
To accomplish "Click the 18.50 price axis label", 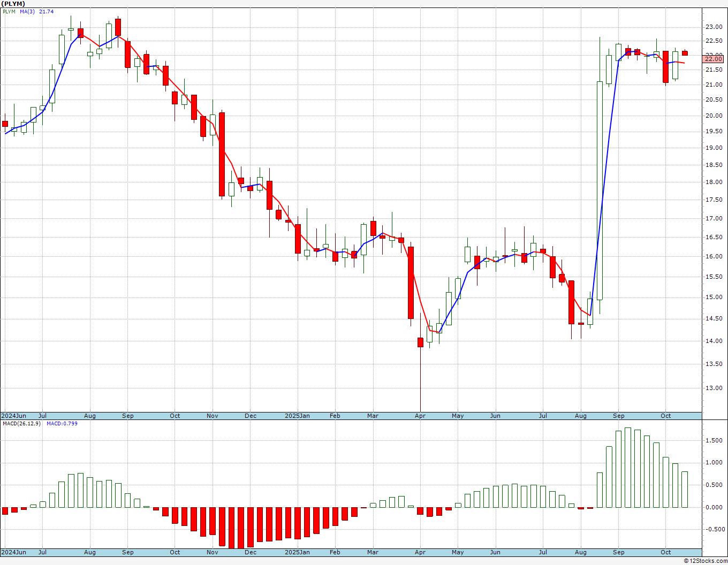I will (x=714, y=165).
